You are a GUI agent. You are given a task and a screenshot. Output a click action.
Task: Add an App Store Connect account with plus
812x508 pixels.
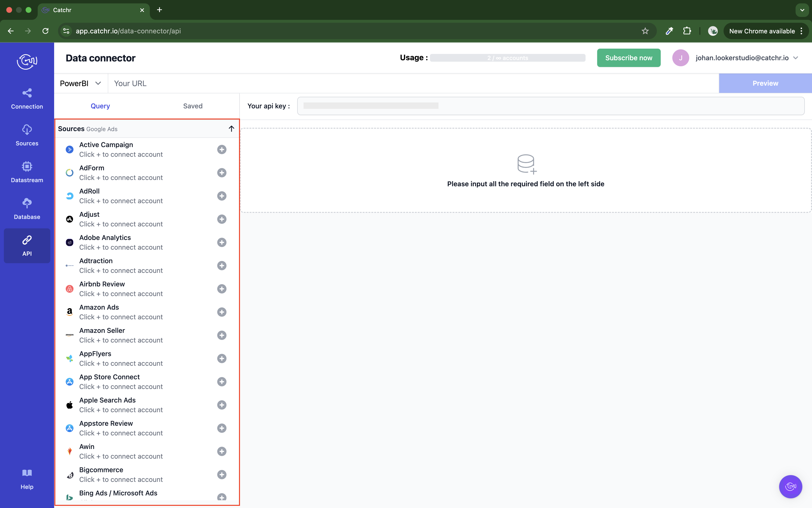[222, 382]
